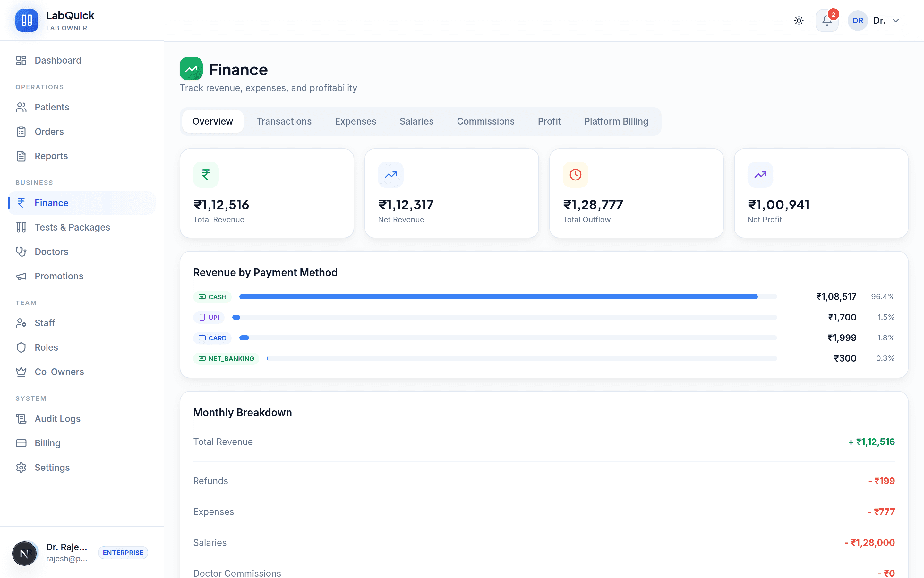Click the Refunds row amount - ₹199
Viewport: 924px width, 578px height.
click(x=881, y=481)
